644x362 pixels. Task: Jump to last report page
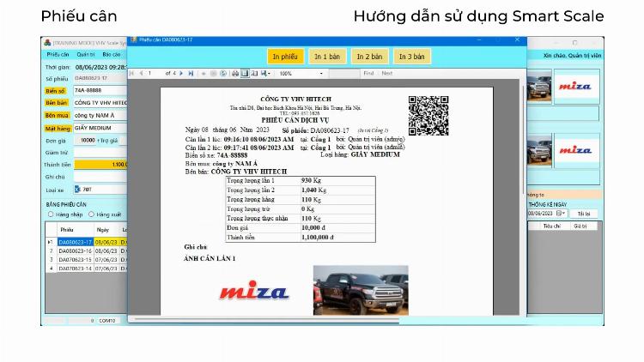[191, 74]
